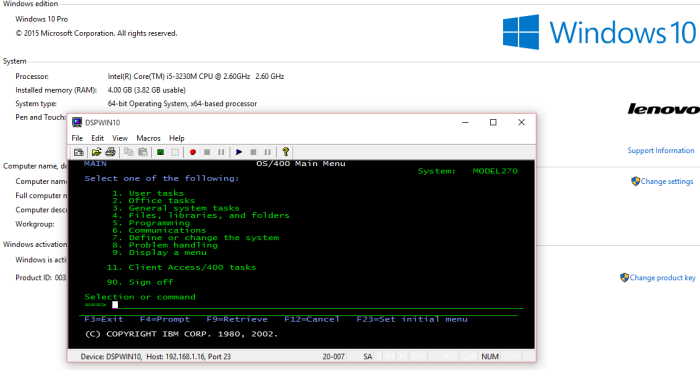The height and width of the screenshot is (370, 700).
Task: Click the copy toolbar icon
Action: [x=129, y=152]
